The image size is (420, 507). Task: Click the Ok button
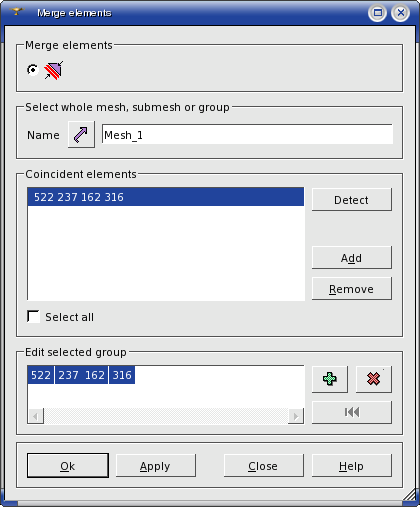coord(68,465)
